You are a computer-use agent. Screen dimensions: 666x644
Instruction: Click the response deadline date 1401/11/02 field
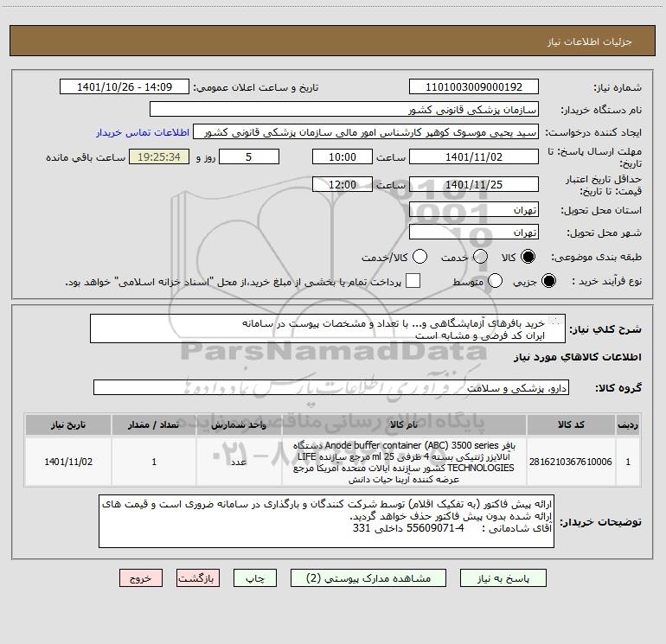(x=474, y=156)
